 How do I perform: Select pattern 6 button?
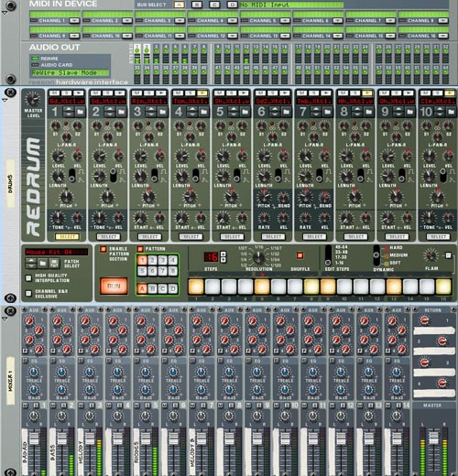tap(152, 270)
